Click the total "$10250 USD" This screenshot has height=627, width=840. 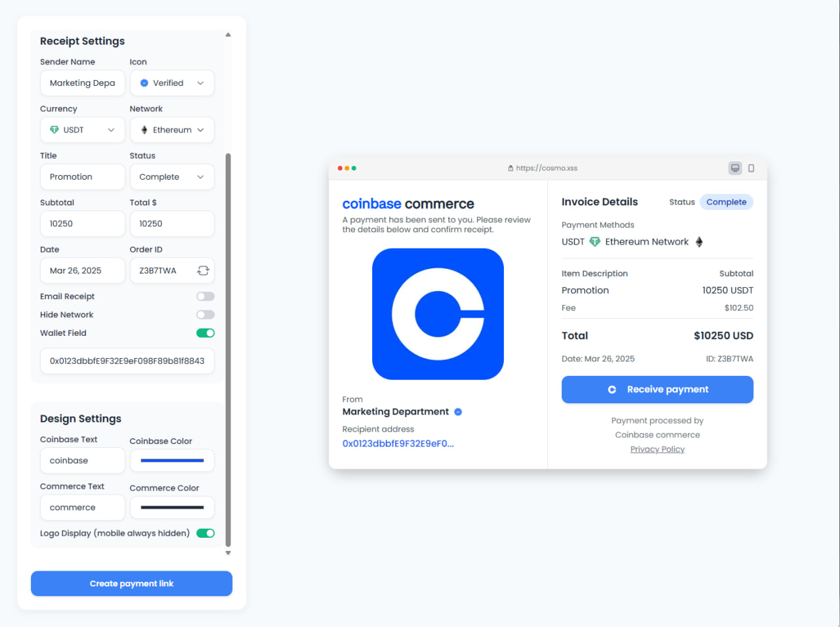point(723,336)
